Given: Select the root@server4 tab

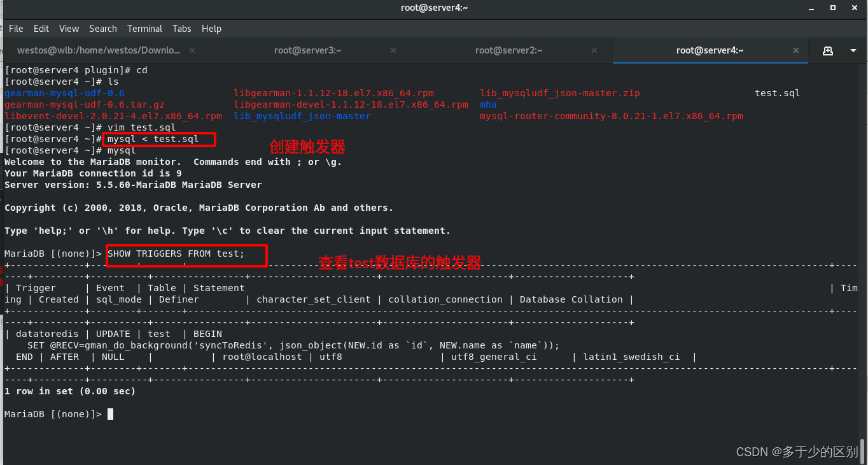Looking at the screenshot, I should pyautogui.click(x=710, y=50).
